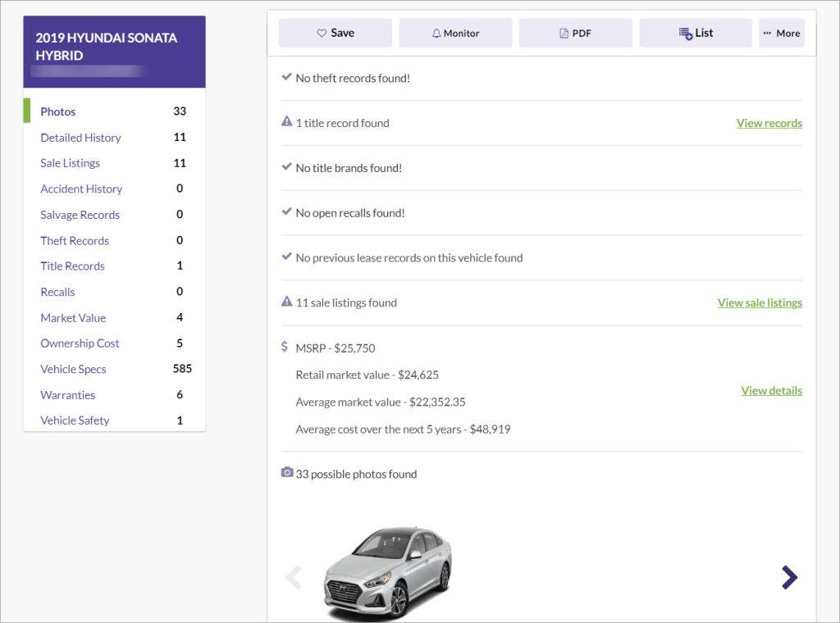The image size is (840, 623).
Task: Go to Ownership Cost section
Action: pos(80,343)
